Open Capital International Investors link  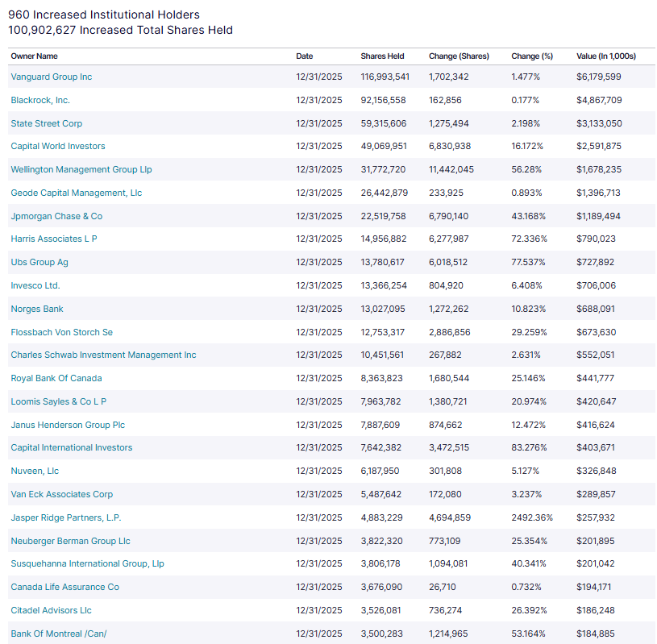point(72,448)
